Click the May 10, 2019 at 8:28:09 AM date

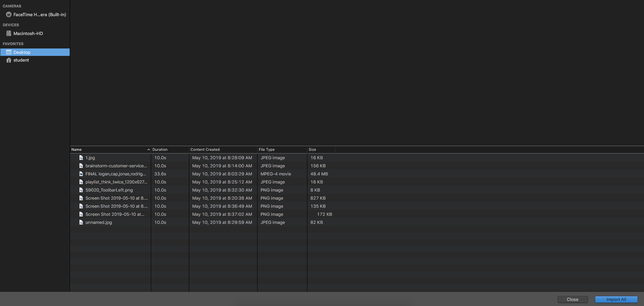(222, 158)
